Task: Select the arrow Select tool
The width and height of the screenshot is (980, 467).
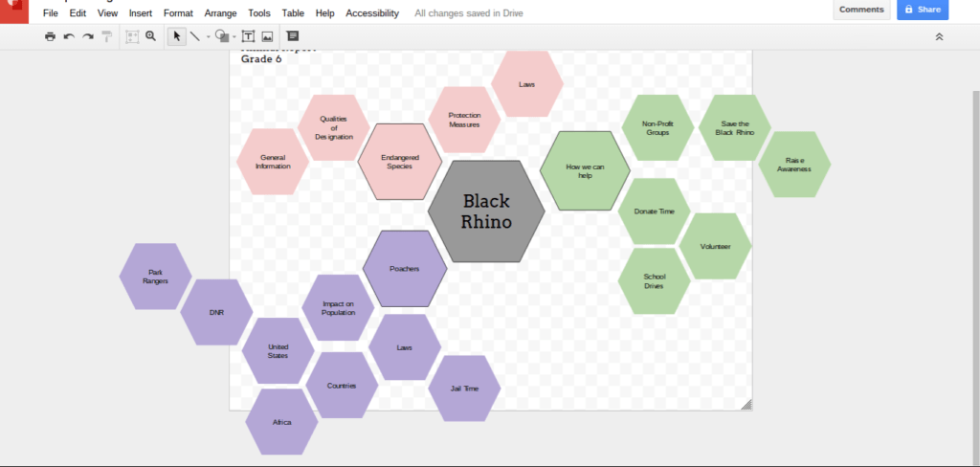Action: 177,36
